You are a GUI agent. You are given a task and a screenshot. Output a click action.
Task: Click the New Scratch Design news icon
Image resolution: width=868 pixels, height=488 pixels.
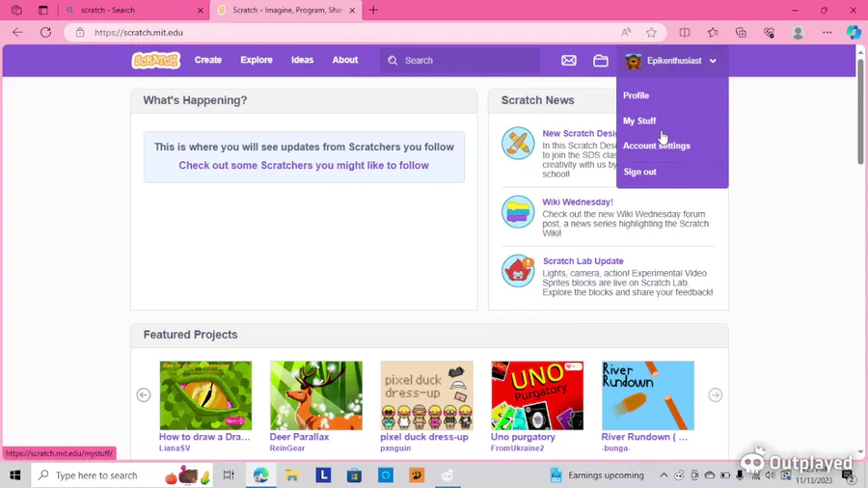point(518,144)
